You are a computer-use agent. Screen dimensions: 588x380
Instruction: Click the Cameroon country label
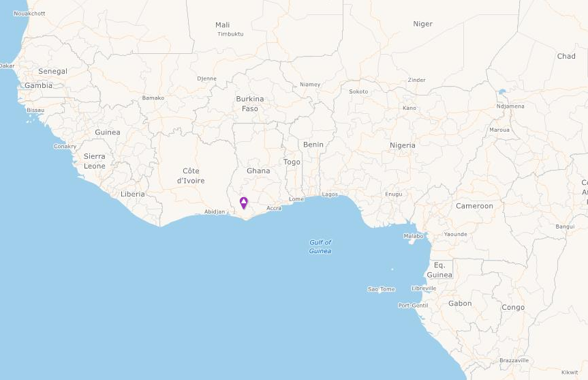coord(474,206)
